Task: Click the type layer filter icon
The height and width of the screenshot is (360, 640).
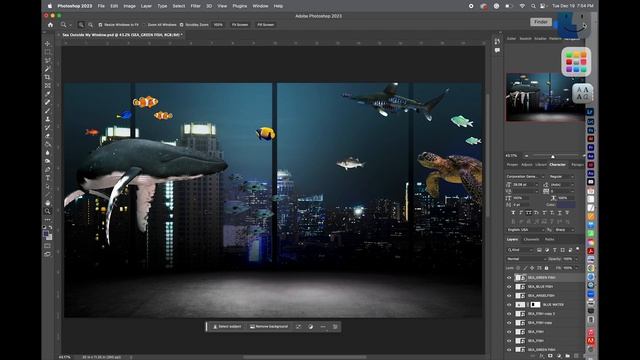Action: point(555,250)
